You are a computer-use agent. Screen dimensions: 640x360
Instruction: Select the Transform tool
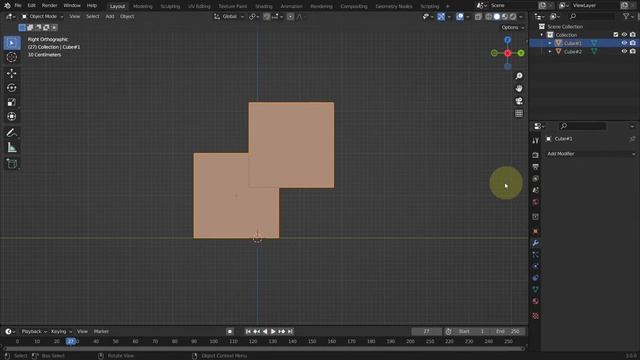pos(12,117)
